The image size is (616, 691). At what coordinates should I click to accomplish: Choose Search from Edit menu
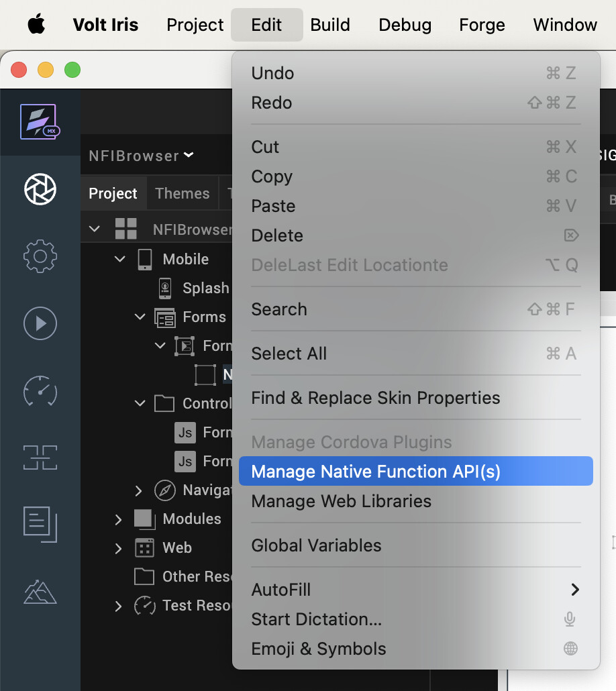415,309
